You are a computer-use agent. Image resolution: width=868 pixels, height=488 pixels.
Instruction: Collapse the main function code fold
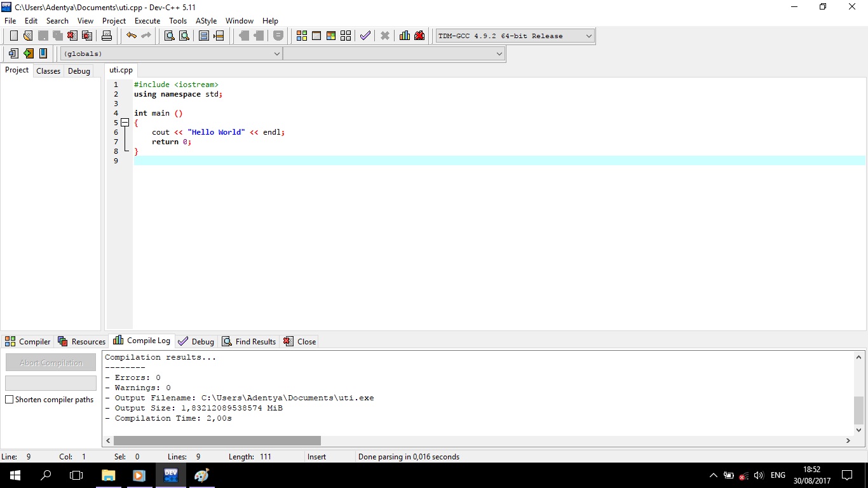click(125, 122)
